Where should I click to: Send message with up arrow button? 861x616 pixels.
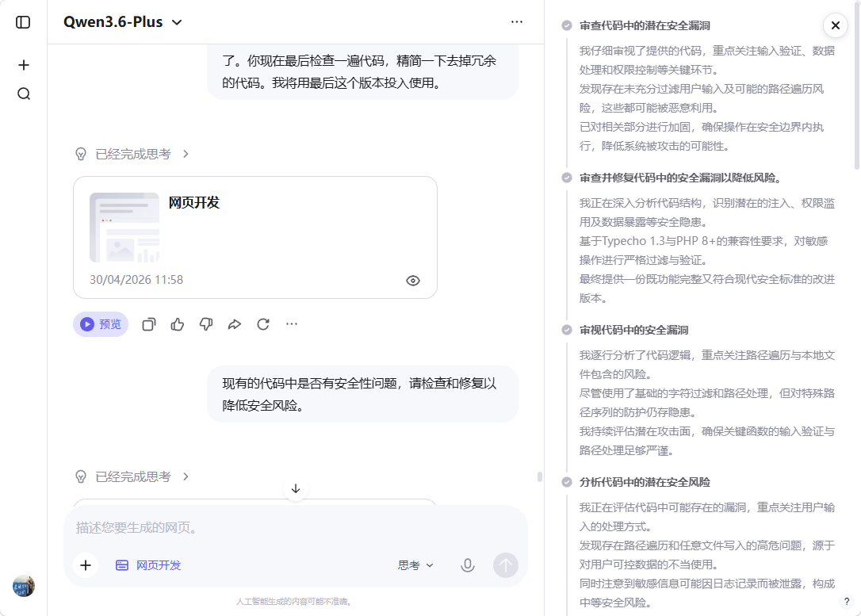(x=505, y=565)
